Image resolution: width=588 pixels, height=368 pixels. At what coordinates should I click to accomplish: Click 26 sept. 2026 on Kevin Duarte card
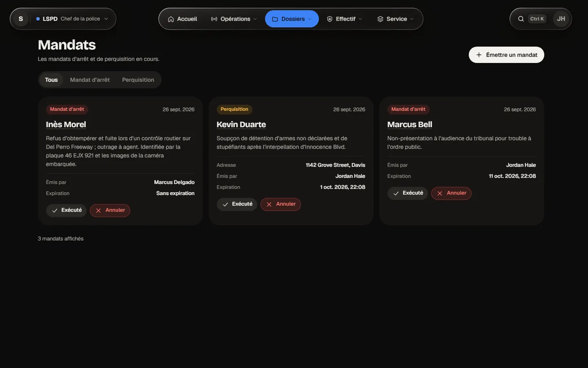349,110
